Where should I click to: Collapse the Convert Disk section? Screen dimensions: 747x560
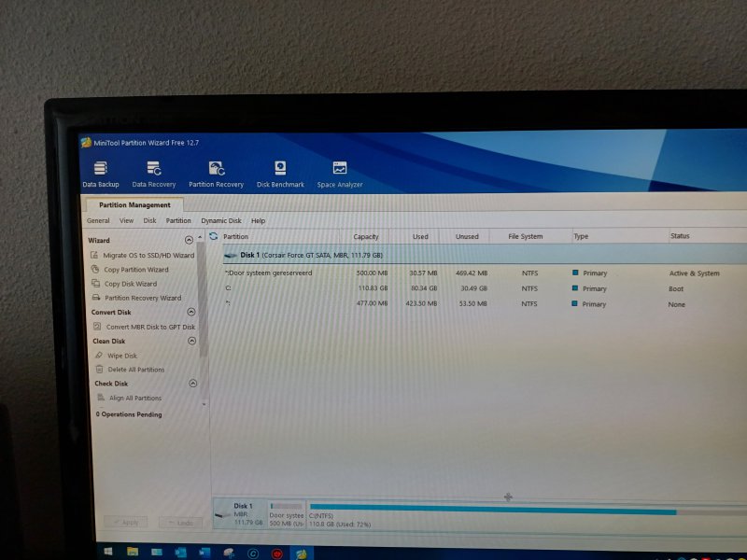point(191,313)
